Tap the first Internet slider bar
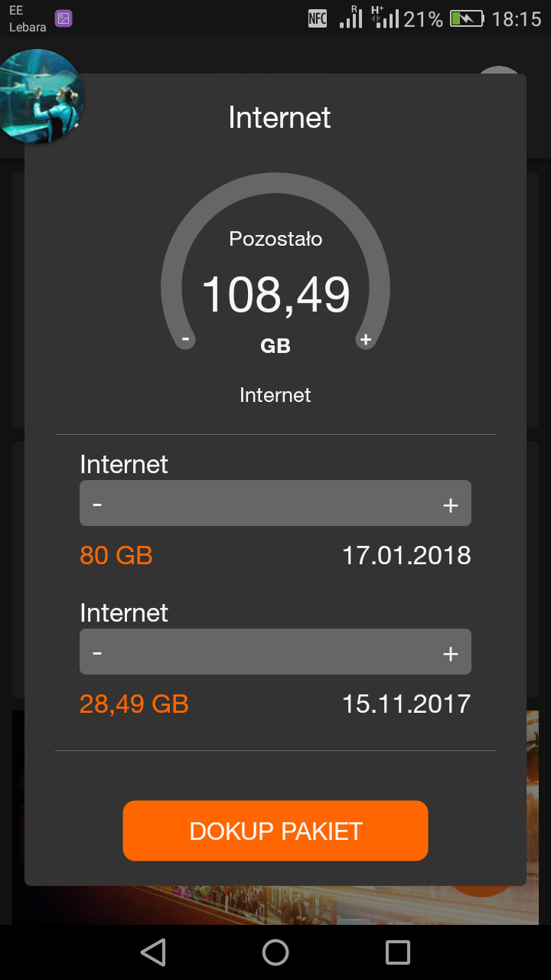The image size is (551, 980). point(275,503)
